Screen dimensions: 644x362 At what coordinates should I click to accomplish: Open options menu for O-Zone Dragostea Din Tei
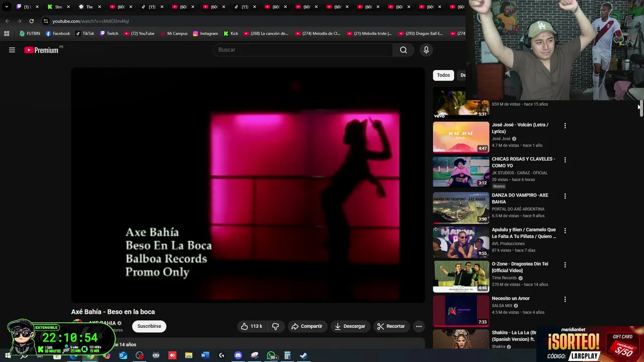565,265
